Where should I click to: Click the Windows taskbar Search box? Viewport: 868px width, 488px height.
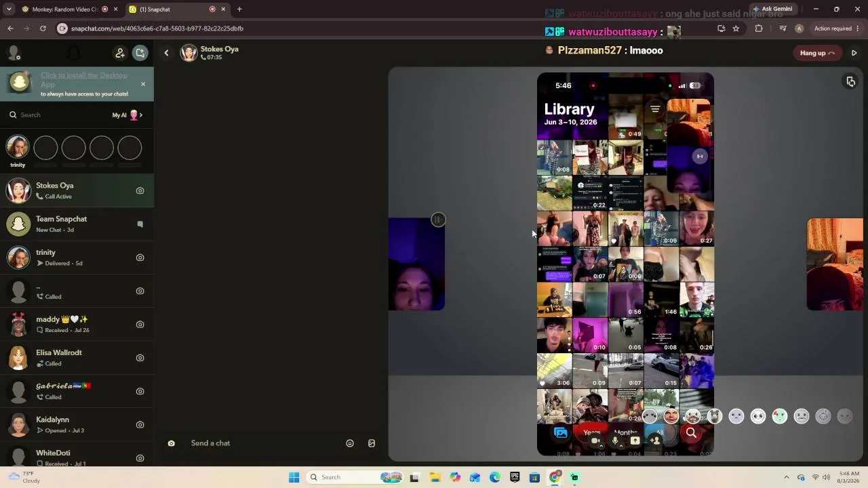coord(354,477)
